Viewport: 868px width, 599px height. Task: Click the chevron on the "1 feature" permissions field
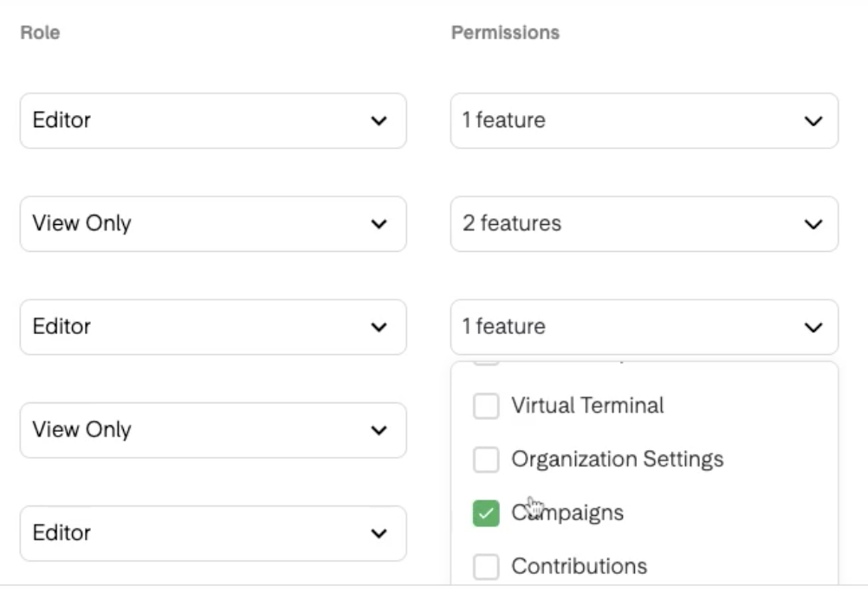tap(813, 120)
